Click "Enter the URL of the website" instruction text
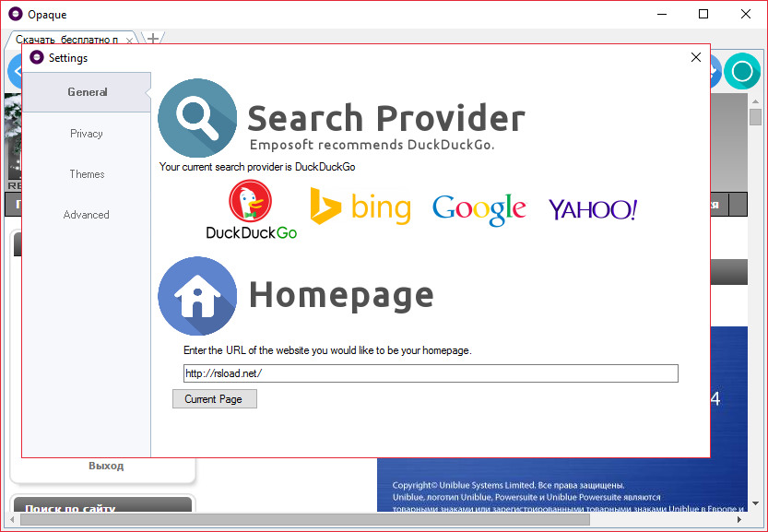Image resolution: width=768 pixels, height=532 pixels. 327,350
